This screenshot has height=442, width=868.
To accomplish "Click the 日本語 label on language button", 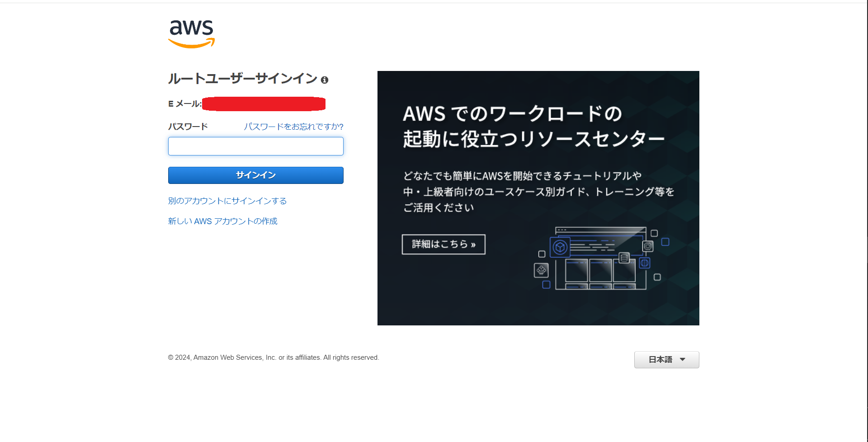I will pos(660,359).
